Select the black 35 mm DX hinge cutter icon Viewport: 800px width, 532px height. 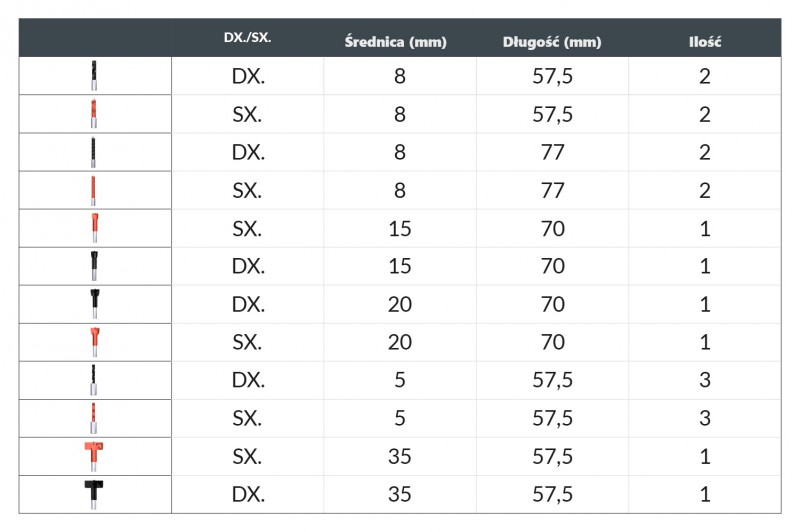(x=93, y=494)
